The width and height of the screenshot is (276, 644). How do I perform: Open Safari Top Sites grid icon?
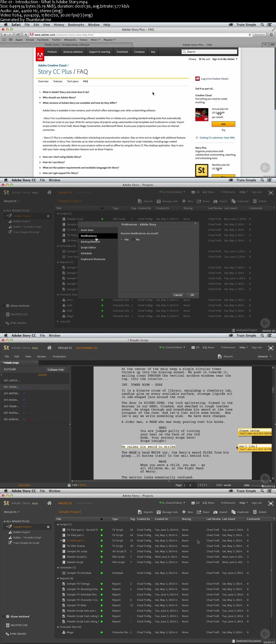(x=11, y=40)
